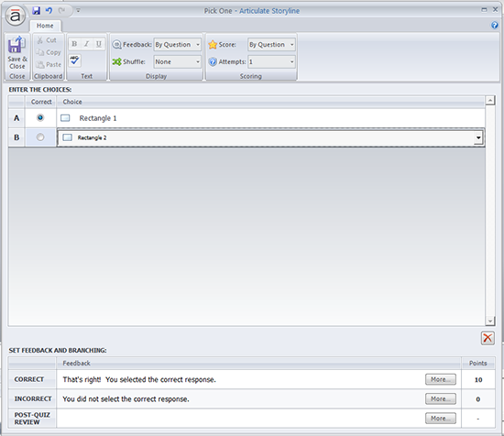Click the Rectangle 2 shape icon
The width and height of the screenshot is (504, 436).
(67, 137)
